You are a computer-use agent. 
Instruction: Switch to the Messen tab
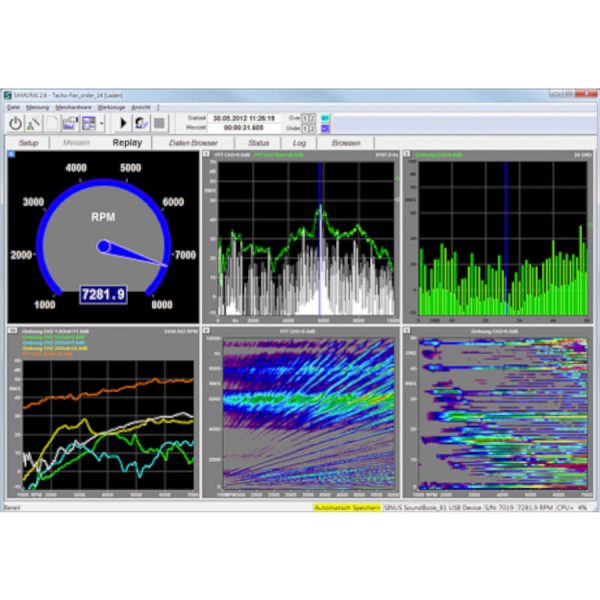[76, 143]
